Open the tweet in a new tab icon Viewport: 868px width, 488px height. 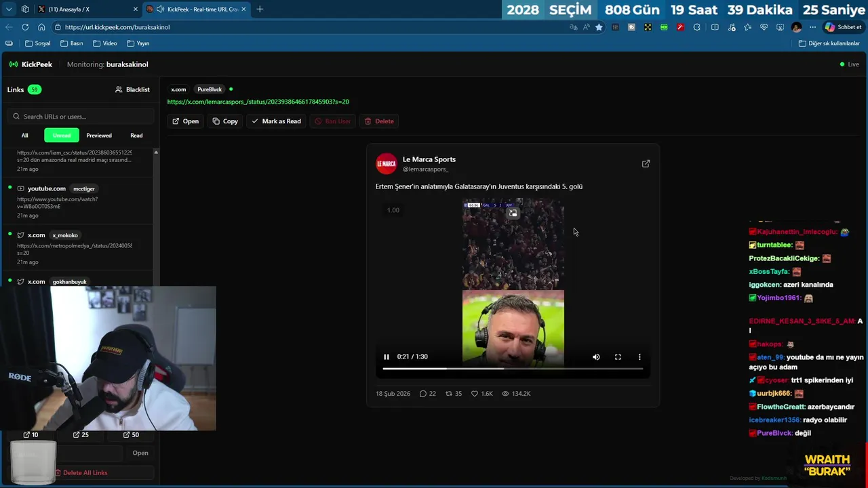click(x=646, y=163)
